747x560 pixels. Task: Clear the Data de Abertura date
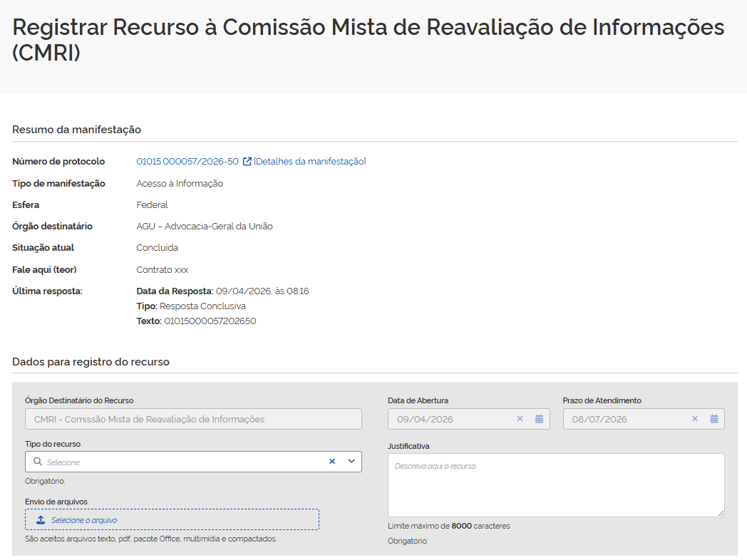tap(520, 419)
